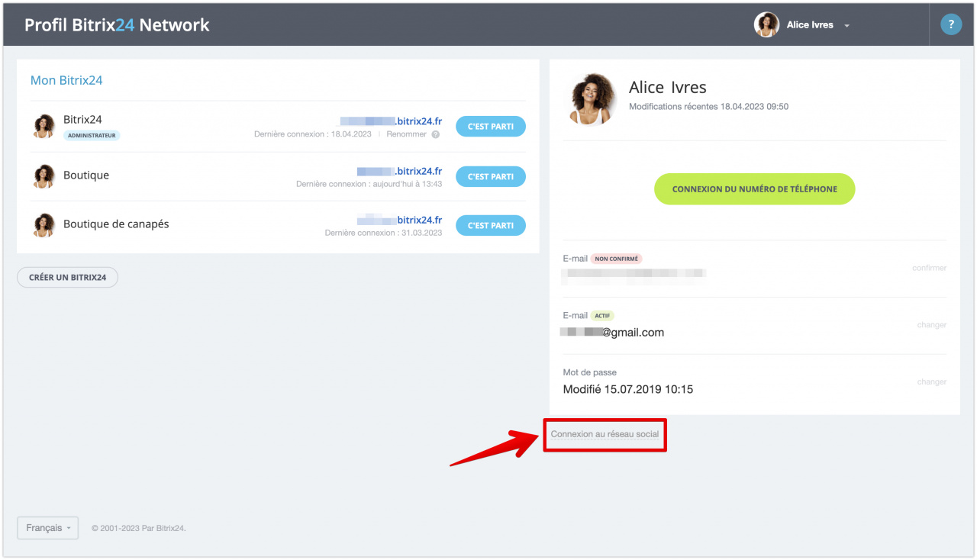This screenshot has width=977, height=560.
Task: Click Modifié 15.07.2019 10:15 password text
Action: point(628,389)
